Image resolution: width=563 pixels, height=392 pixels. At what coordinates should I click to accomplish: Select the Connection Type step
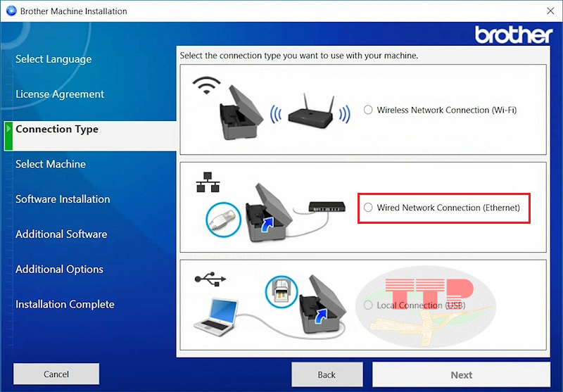pos(57,129)
